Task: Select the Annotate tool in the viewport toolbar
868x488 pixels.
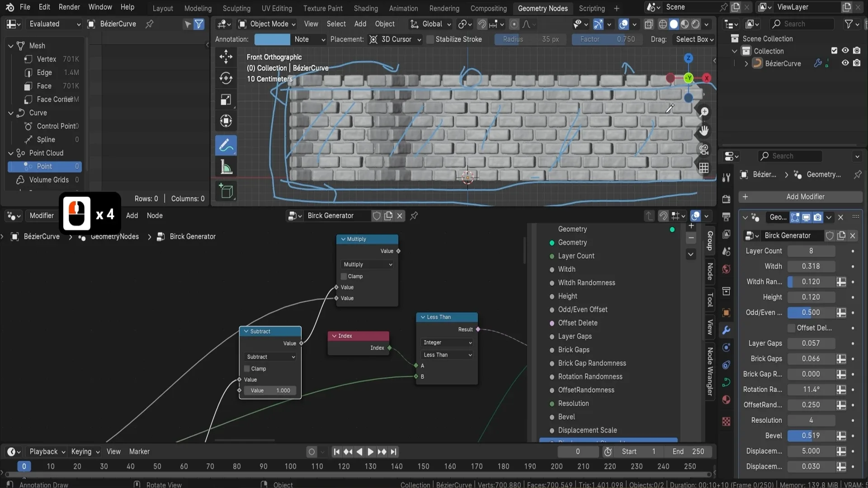Action: (x=226, y=146)
